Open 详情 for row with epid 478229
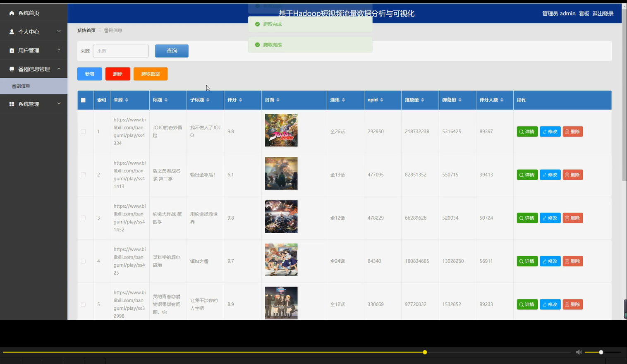Screen dimensions: 627x364 527,218
